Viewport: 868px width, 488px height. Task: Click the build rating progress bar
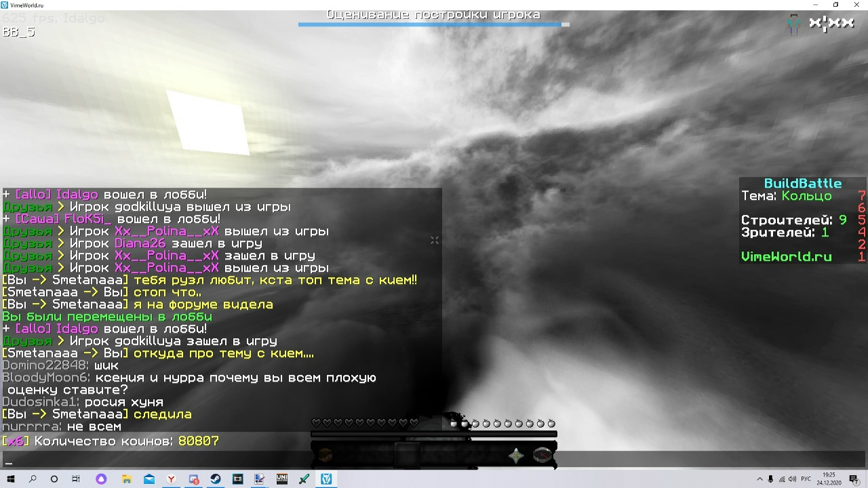[x=433, y=24]
